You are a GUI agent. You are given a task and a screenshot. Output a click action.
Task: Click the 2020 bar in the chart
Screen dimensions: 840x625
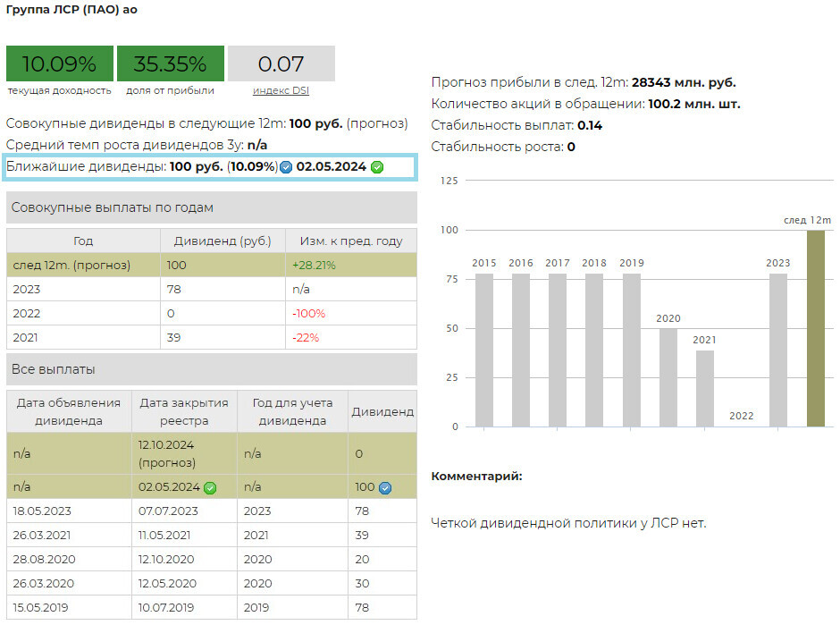pyautogui.click(x=668, y=377)
